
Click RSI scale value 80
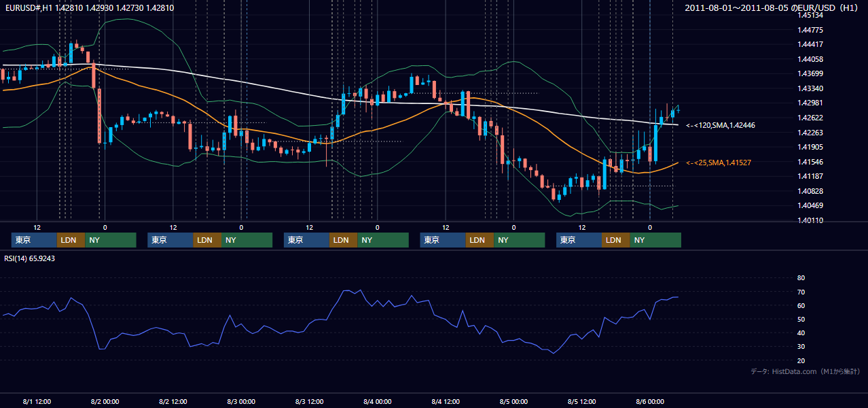801,278
